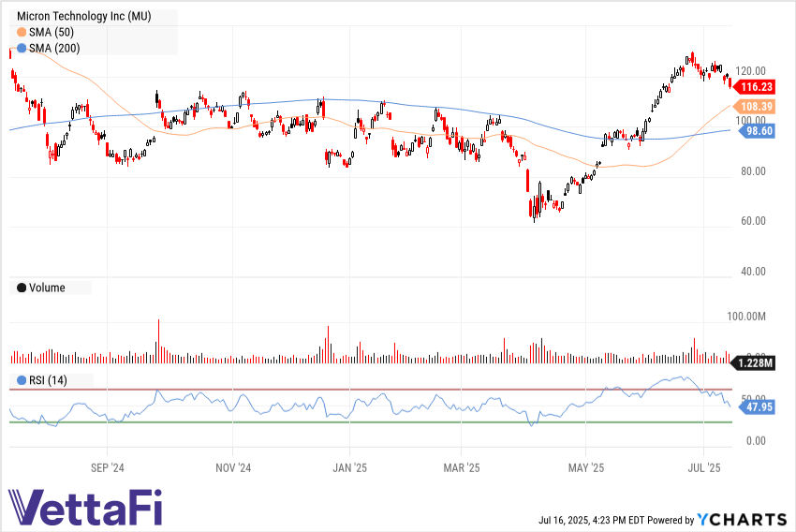Click the MAR '25 date axis label
The width and height of the screenshot is (796, 532).
point(461,467)
